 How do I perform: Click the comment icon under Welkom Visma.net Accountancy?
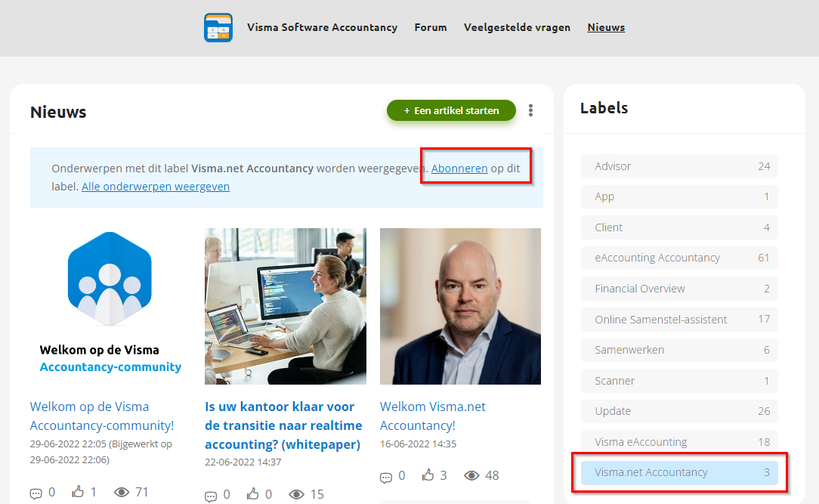coord(385,475)
